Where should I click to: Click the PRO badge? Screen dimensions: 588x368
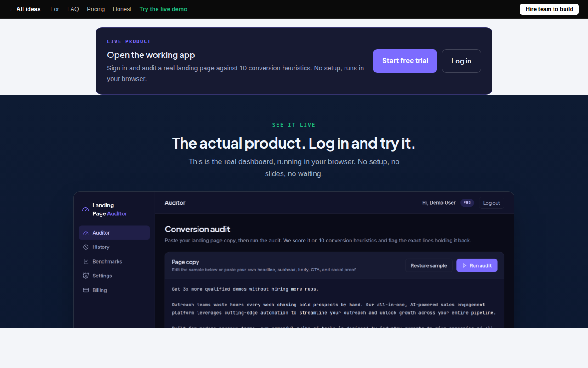click(467, 203)
